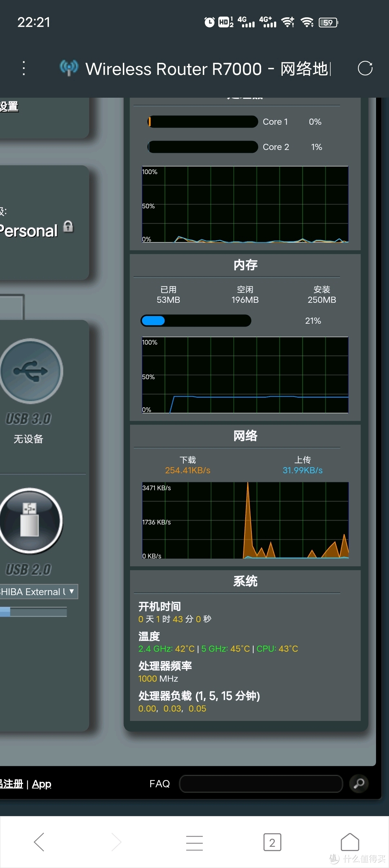Show the open tabs switcher

pos(272,842)
